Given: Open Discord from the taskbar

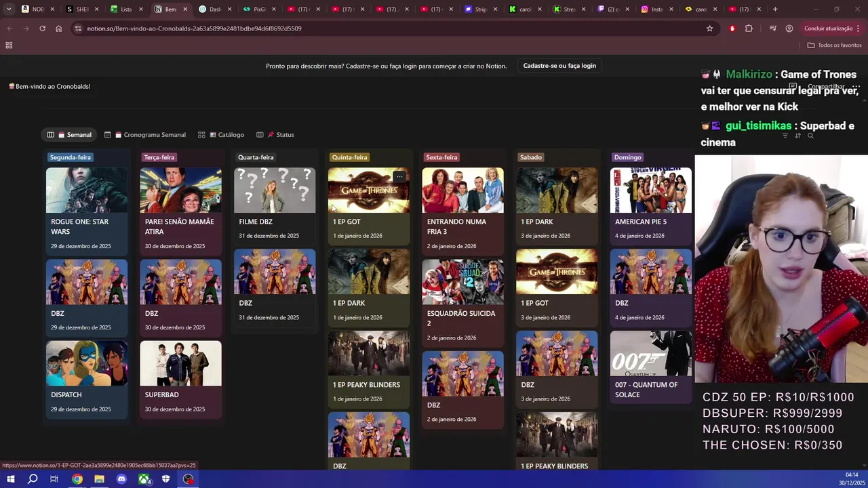Looking at the screenshot, I should (121, 479).
